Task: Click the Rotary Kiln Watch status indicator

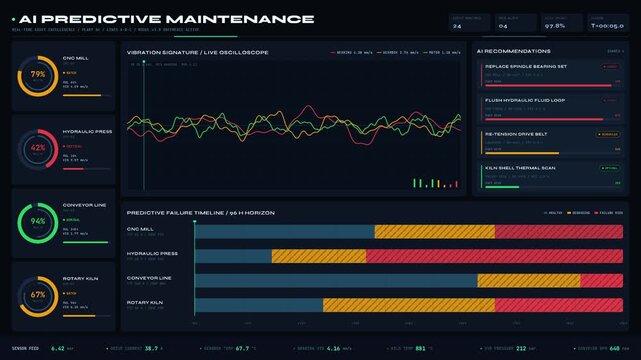Action: pos(70,293)
